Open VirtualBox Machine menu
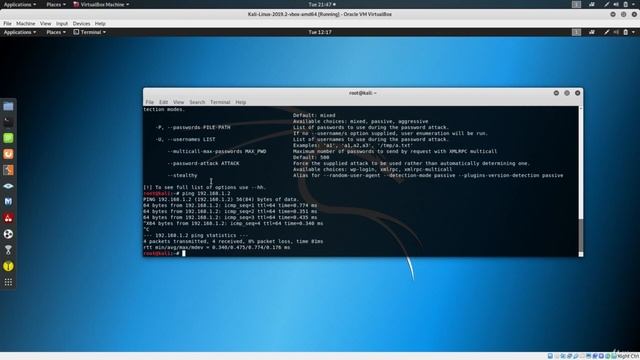This screenshot has height=360, width=640. point(26,24)
